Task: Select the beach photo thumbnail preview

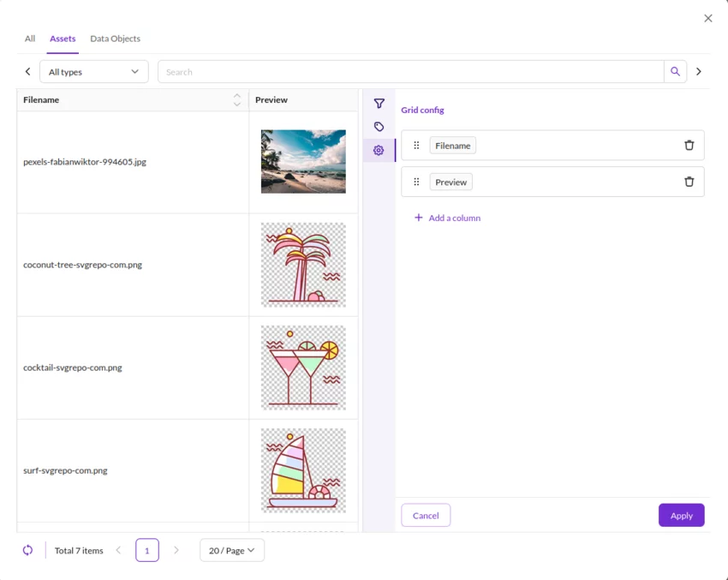Action: pos(303,162)
